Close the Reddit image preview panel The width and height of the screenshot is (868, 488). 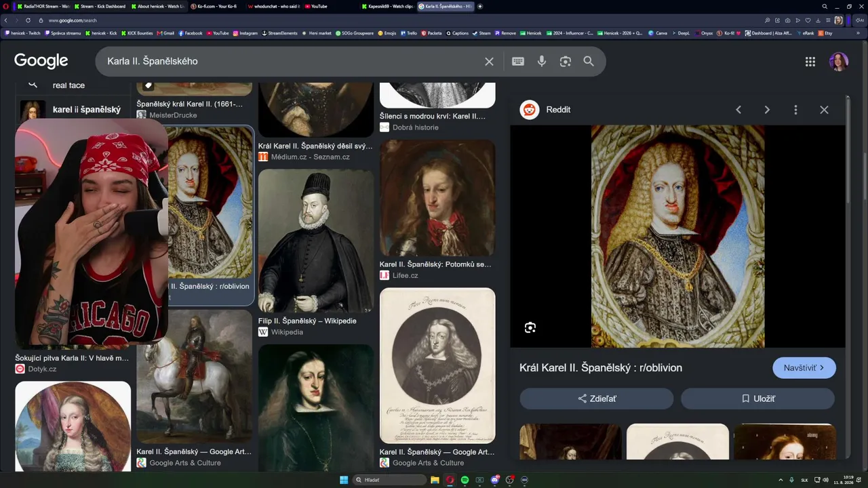coord(824,110)
